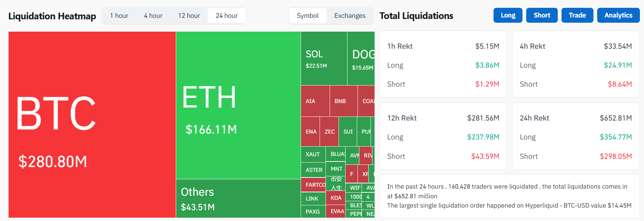Toggle heatmap view to Exchanges

click(x=350, y=16)
